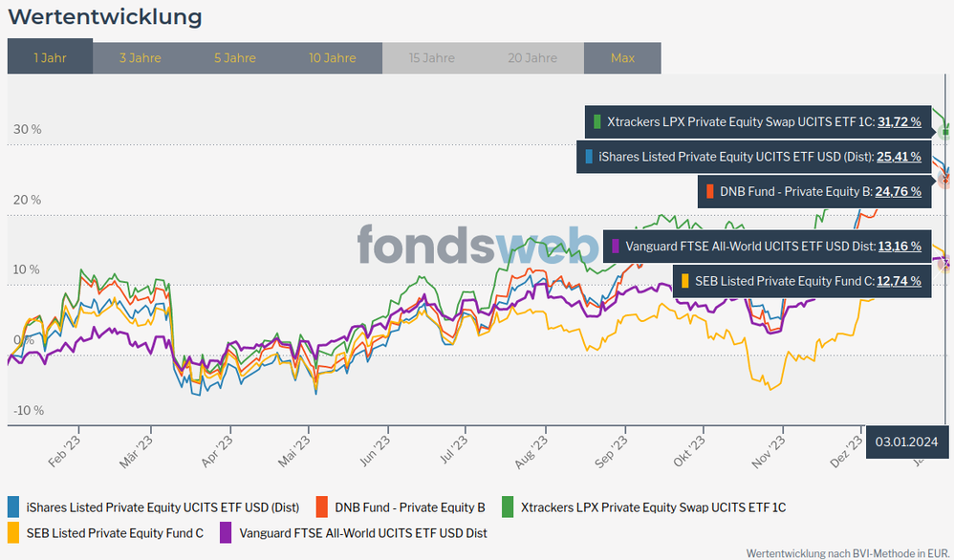Viewport: 954px width, 560px height.
Task: Select the 1 Jahr time range tab
Action: pos(50,57)
